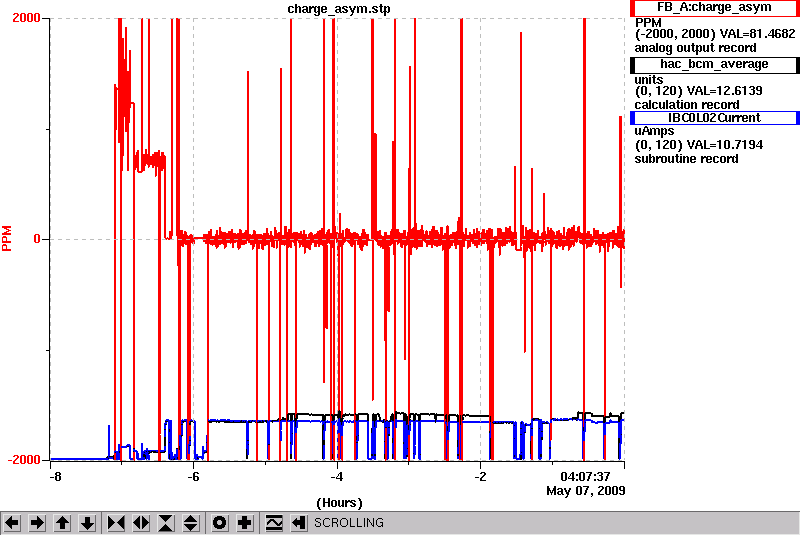This screenshot has width=800, height=535.
Task: Click the 'subroutine record' description
Action: point(686,159)
